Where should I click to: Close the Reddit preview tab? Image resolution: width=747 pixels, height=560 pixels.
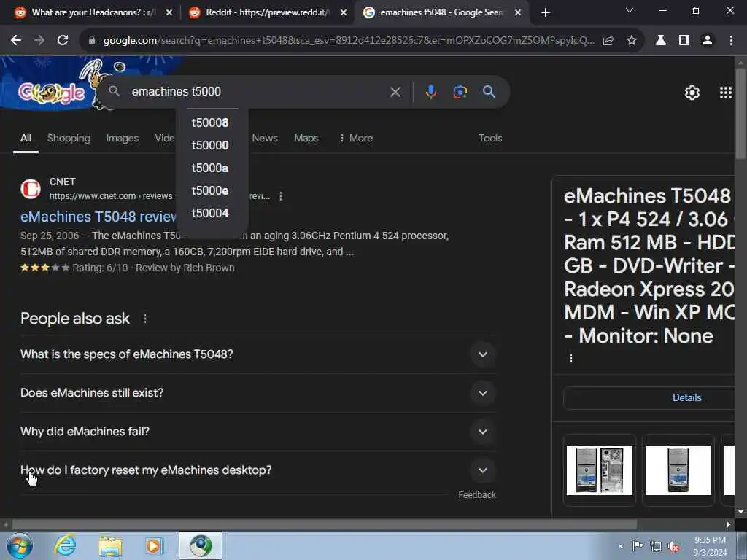[344, 13]
